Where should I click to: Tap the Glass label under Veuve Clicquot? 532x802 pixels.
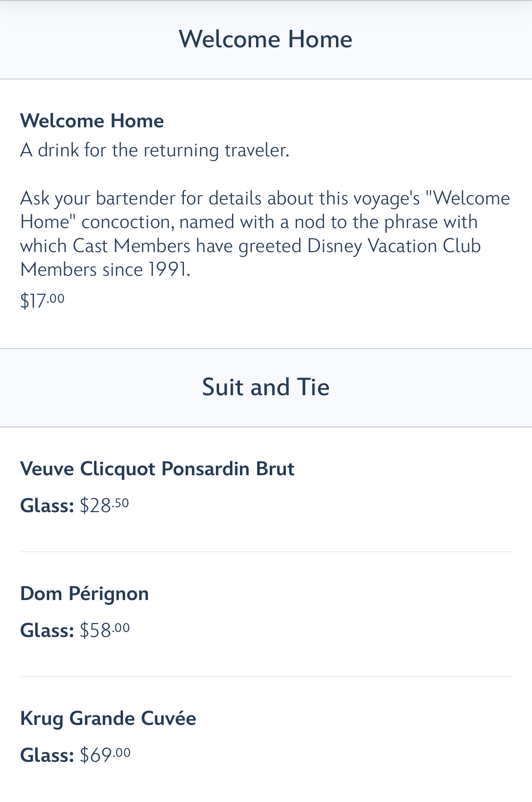tap(47, 506)
